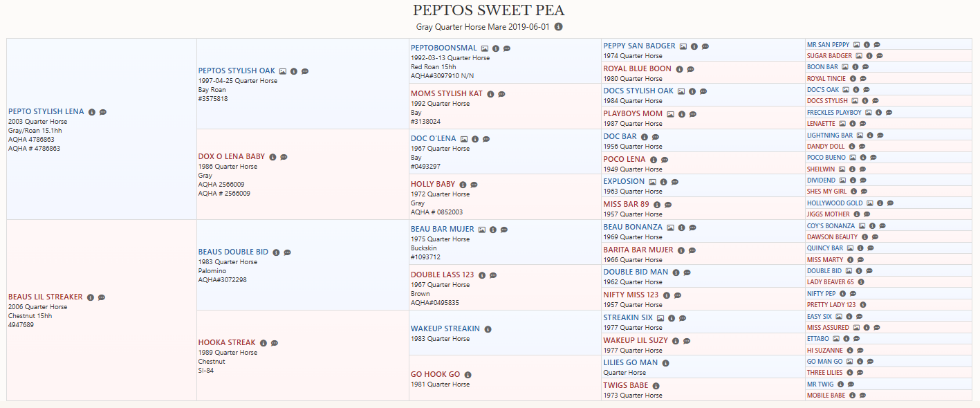Click info icon next to GO HOOK GO
This screenshot has width=980, height=408.
point(468,375)
